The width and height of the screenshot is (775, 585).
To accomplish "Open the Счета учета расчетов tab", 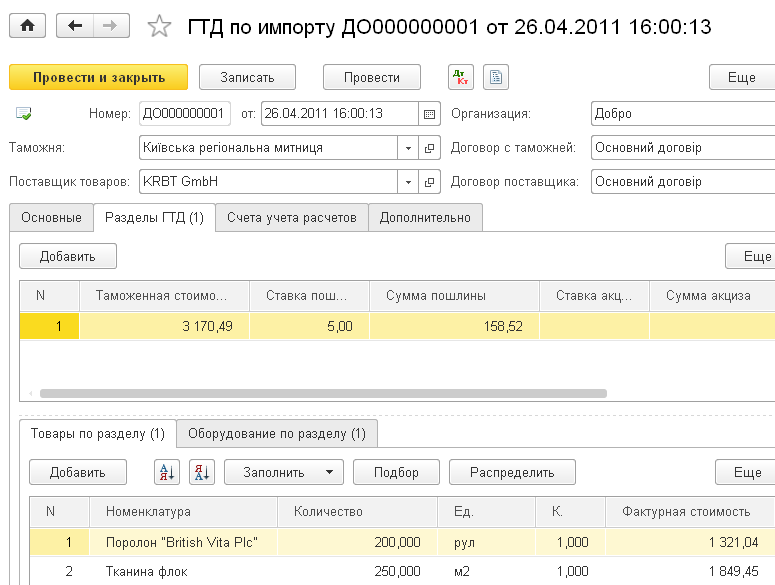I will [x=292, y=218].
